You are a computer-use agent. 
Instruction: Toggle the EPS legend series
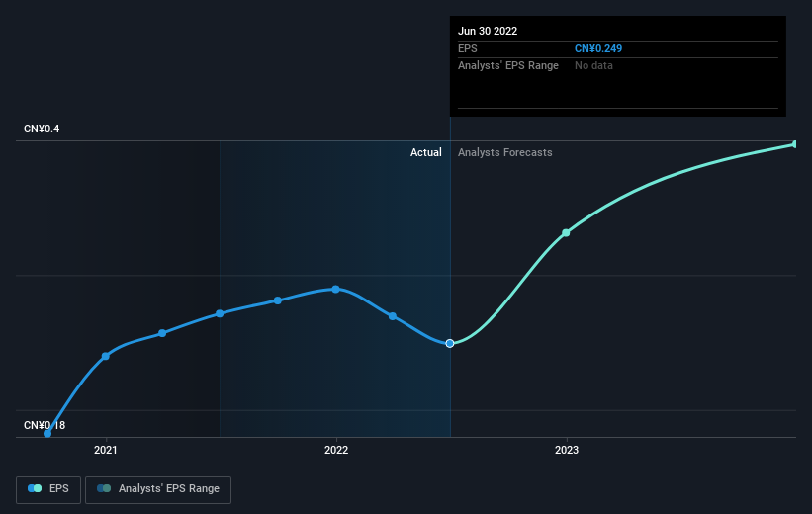click(48, 489)
